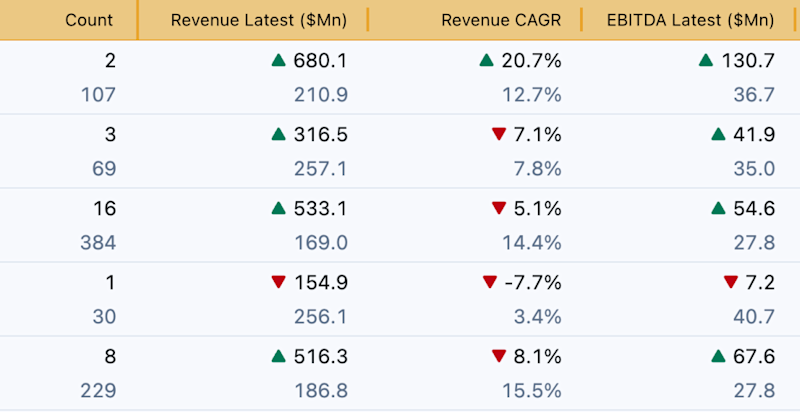Select the EBITDA value 40.7
The image size is (800, 412).
[x=754, y=317]
